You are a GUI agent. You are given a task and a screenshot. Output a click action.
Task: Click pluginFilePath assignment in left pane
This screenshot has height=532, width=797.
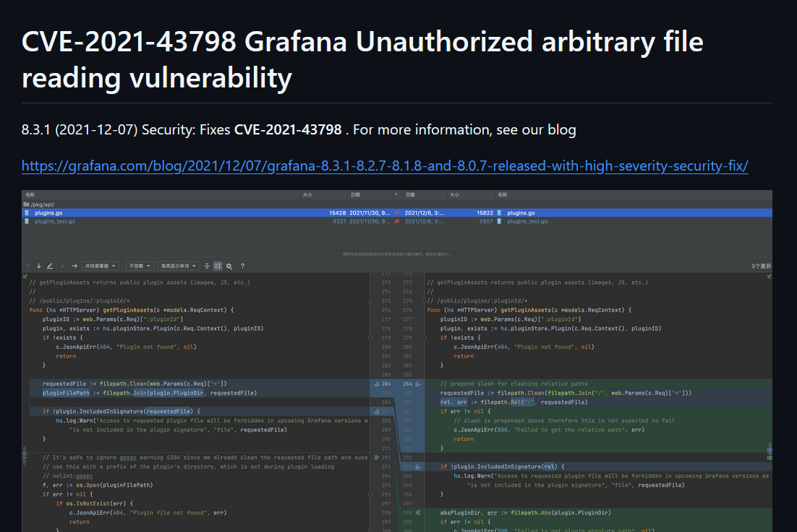coord(150,393)
